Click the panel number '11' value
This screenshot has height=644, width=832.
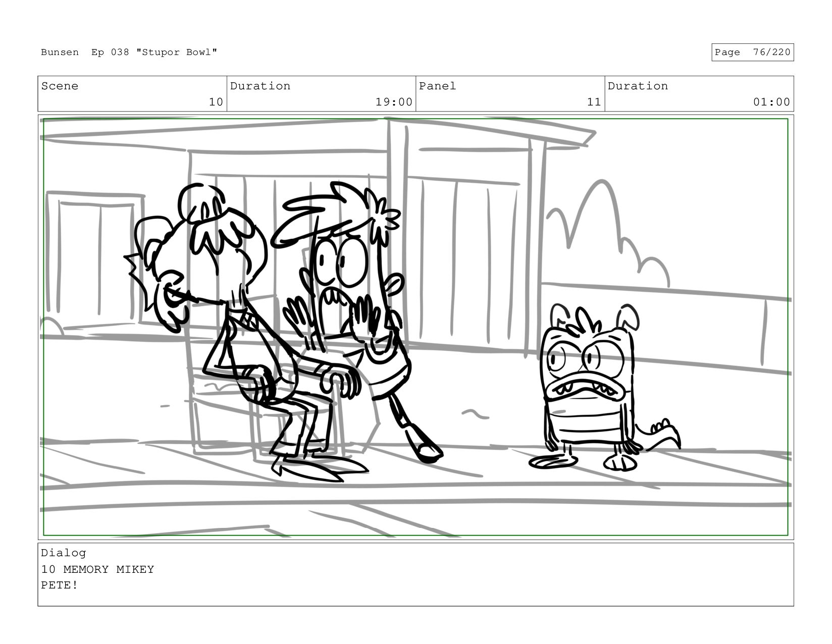click(x=594, y=102)
